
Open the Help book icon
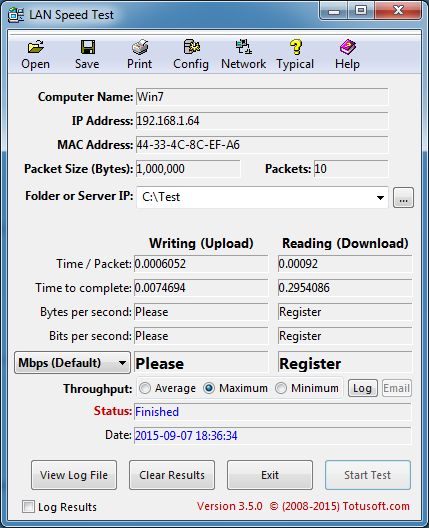(x=348, y=47)
